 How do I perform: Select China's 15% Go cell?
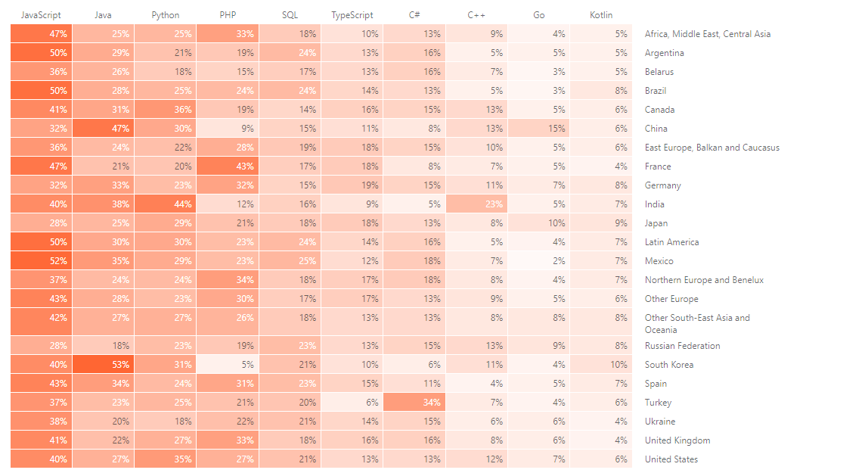(x=539, y=129)
